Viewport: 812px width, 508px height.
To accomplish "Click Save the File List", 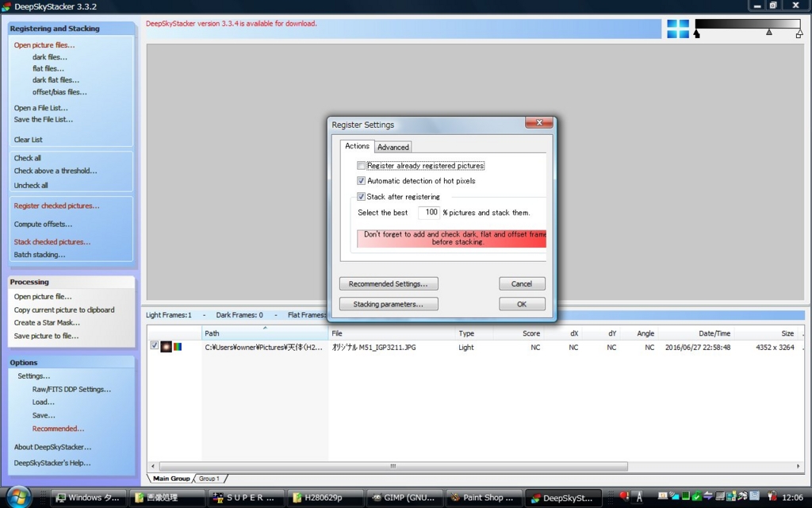I will pyautogui.click(x=44, y=119).
